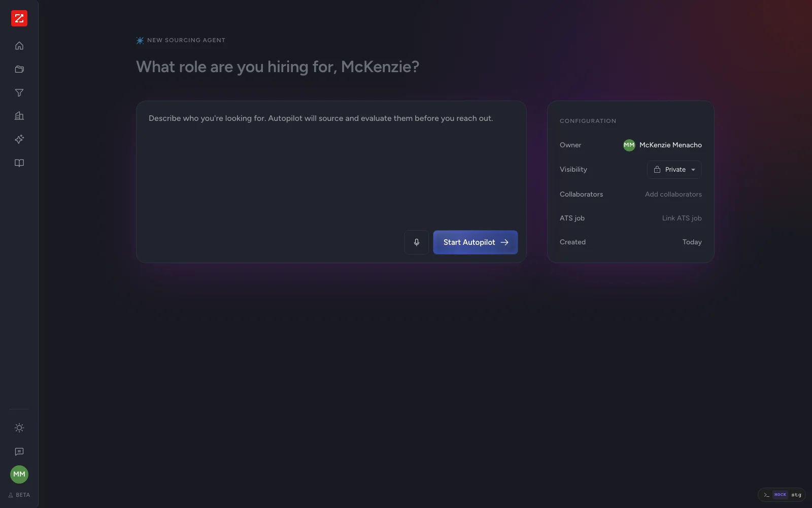The image size is (812, 508).
Task: Click the Configuration panel heading
Action: [588, 121]
